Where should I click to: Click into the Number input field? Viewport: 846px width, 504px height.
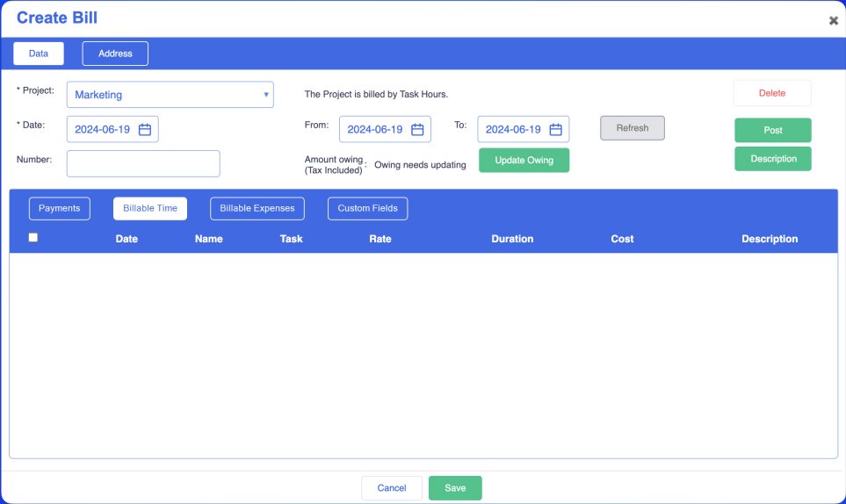(x=143, y=164)
